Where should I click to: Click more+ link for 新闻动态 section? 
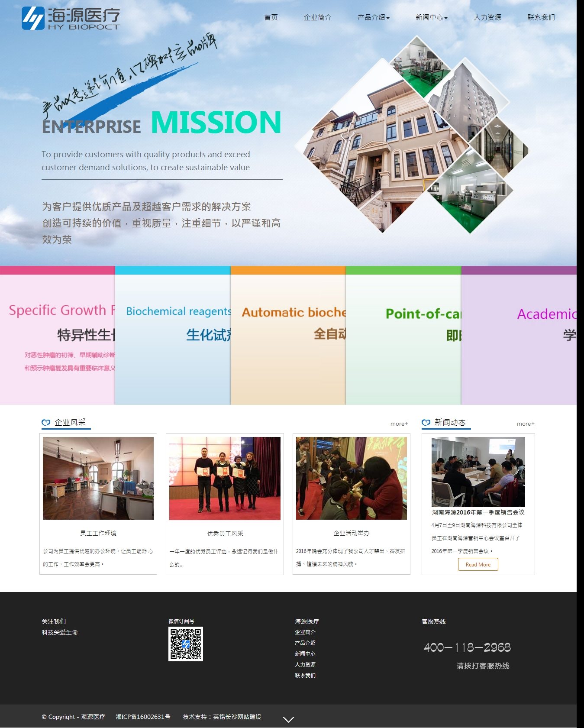525,424
